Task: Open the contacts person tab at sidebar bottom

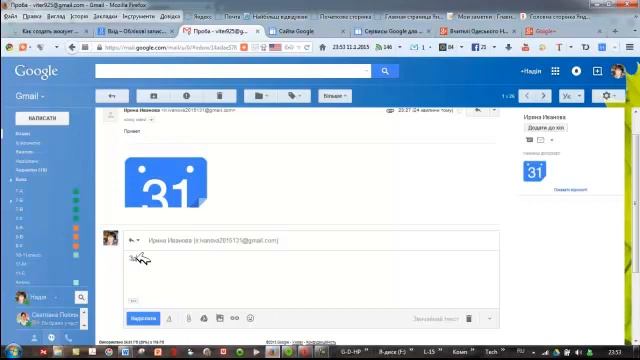Action: pos(34,338)
